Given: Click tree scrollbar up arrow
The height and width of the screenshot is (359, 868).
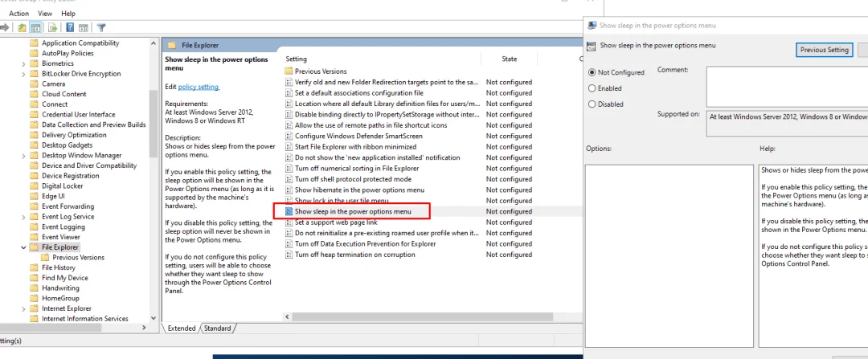Looking at the screenshot, I should (154, 42).
